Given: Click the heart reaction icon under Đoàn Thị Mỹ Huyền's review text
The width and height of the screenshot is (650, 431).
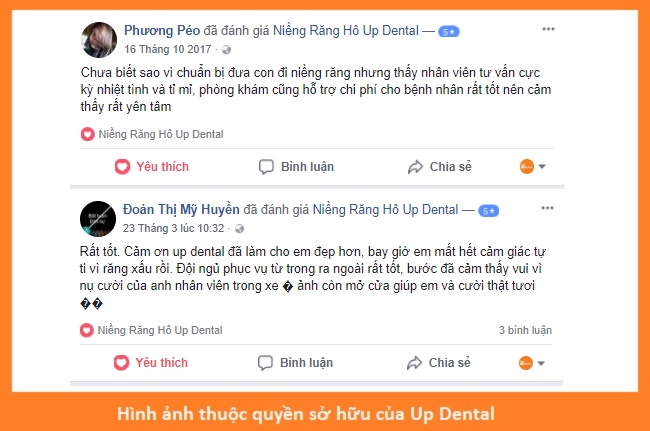Looking at the screenshot, I should click(x=87, y=330).
